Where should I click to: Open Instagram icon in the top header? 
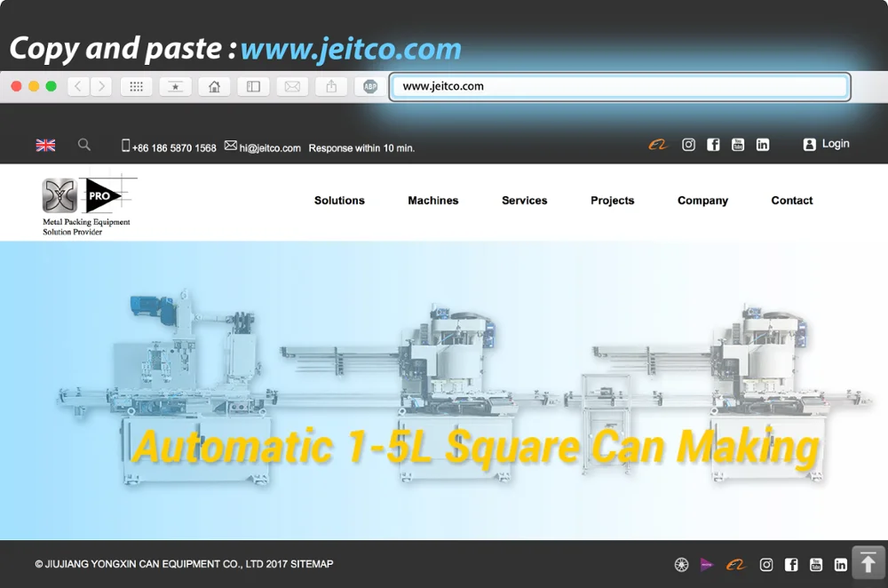(x=688, y=145)
